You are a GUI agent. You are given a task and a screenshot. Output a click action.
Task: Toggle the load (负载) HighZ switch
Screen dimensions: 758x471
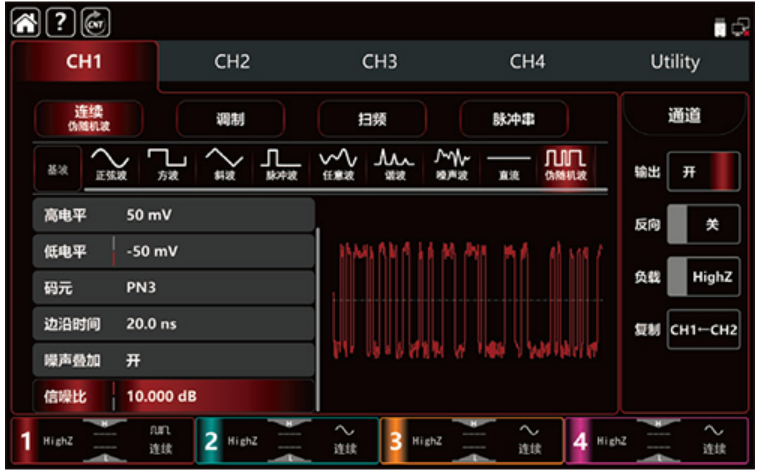click(703, 277)
